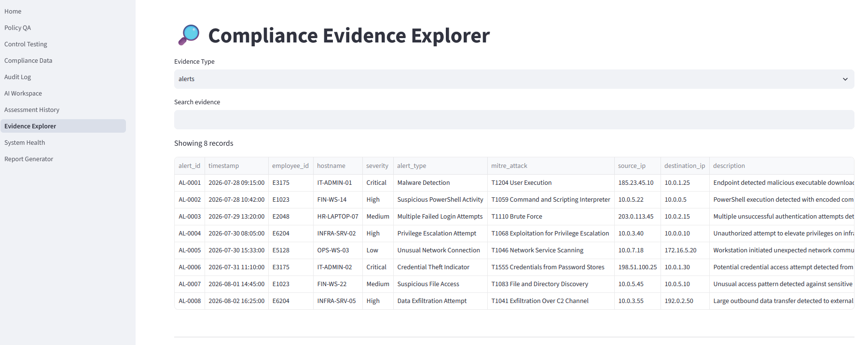Select cell AL-0003

point(190,217)
